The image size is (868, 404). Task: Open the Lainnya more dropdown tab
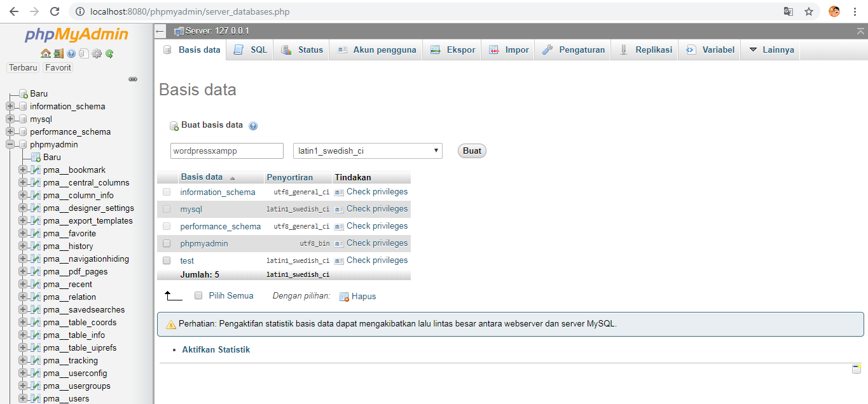[771, 50]
